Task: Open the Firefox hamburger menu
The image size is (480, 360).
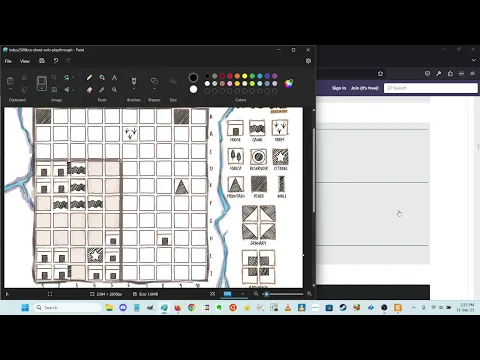Action: pyautogui.click(x=472, y=74)
